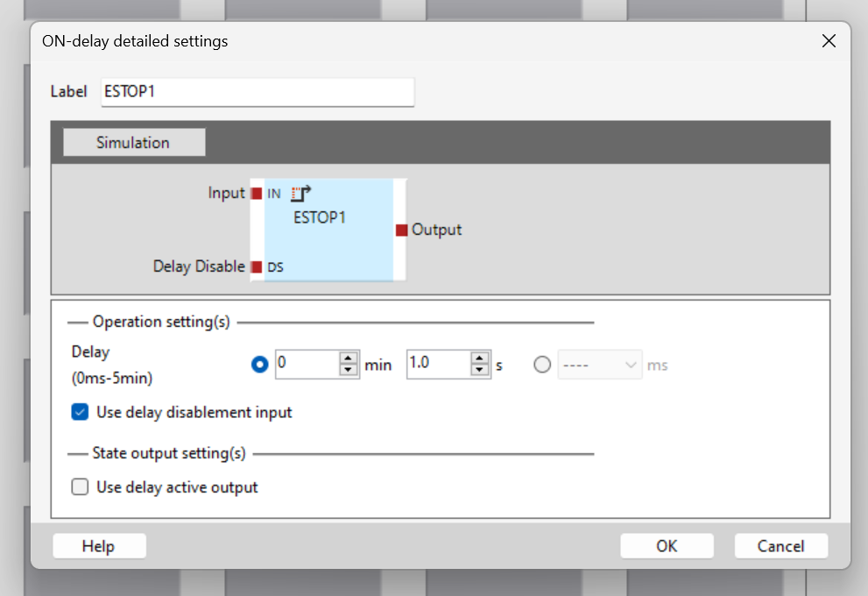Image resolution: width=868 pixels, height=596 pixels.
Task: Click the red Input terminal square
Action: click(x=257, y=194)
